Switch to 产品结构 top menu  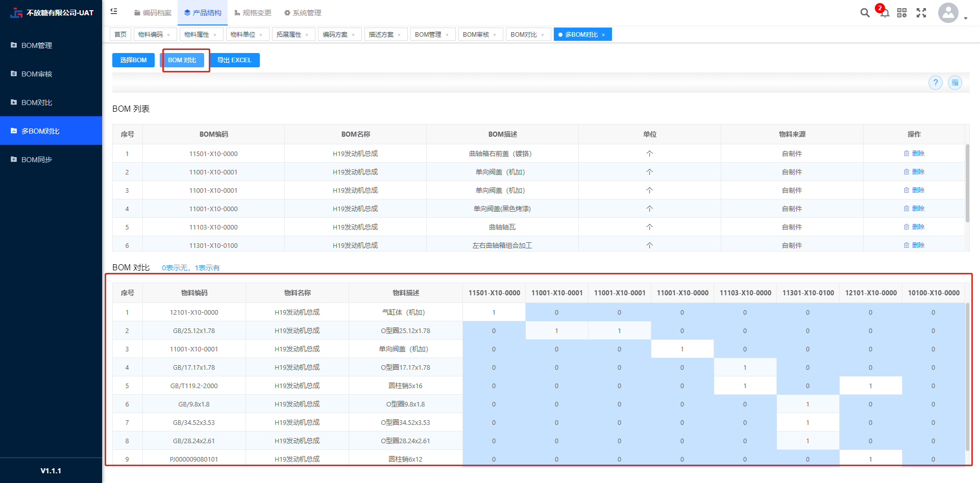pos(203,13)
